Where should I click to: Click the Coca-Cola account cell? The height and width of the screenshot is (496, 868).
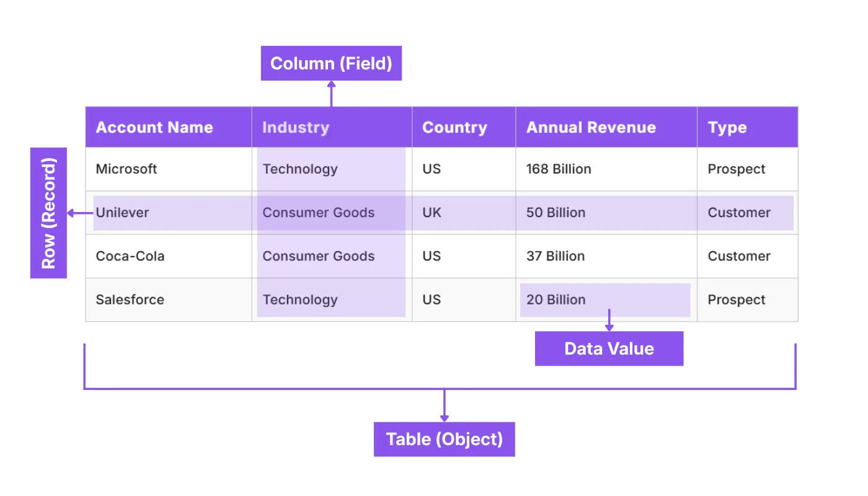coord(130,256)
